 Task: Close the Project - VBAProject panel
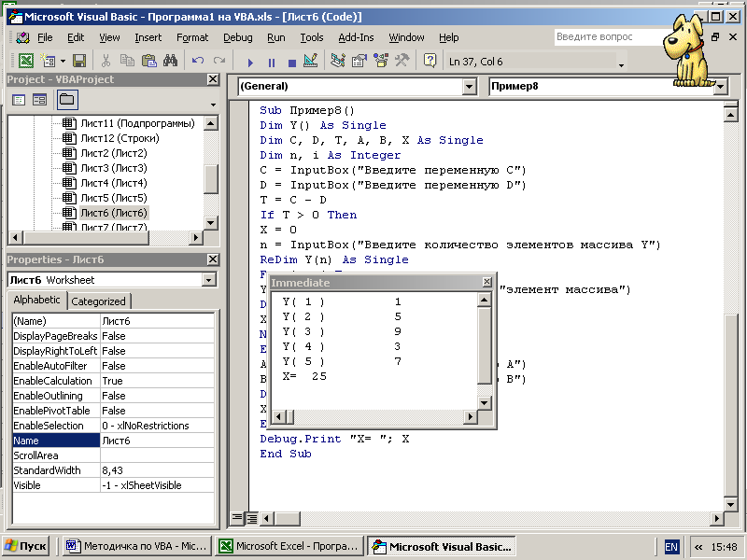pos(213,79)
